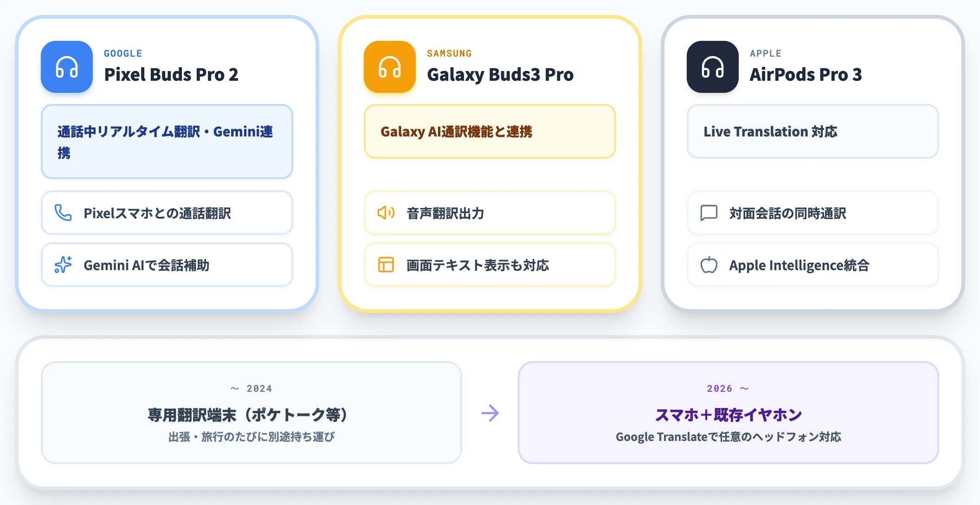Select the Galaxy Buds3 Pro title
The height and width of the screenshot is (505, 980).
[x=500, y=74]
